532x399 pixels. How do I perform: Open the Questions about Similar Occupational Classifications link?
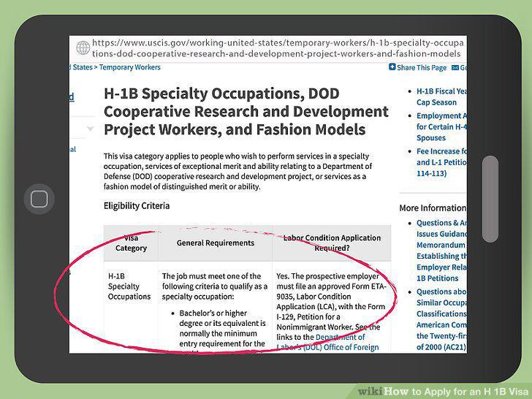click(441, 319)
